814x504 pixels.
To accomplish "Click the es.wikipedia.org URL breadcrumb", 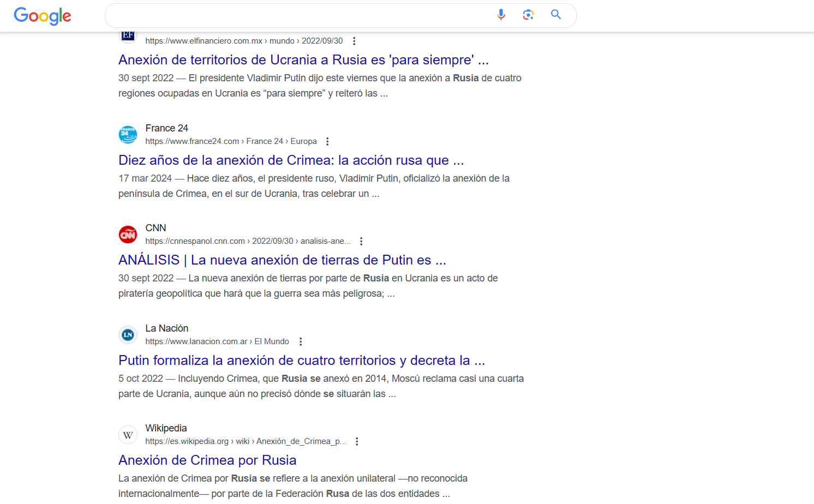I will [246, 441].
